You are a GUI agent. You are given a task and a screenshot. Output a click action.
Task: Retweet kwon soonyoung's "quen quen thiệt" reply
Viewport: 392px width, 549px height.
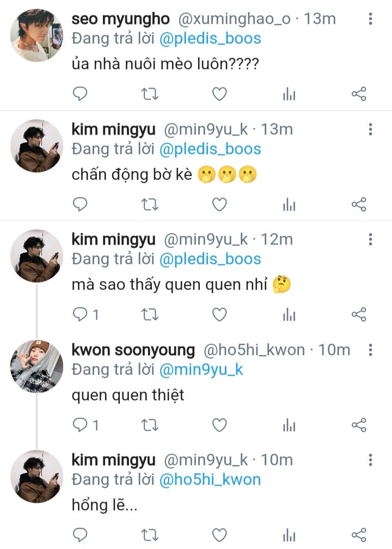click(x=150, y=425)
